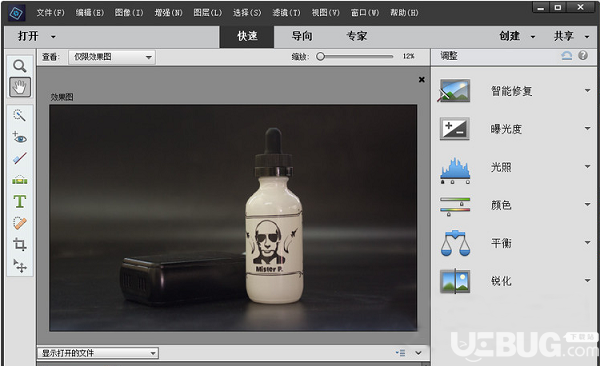This screenshot has width=600, height=366.
Task: Select the Move tool
Action: click(20, 265)
